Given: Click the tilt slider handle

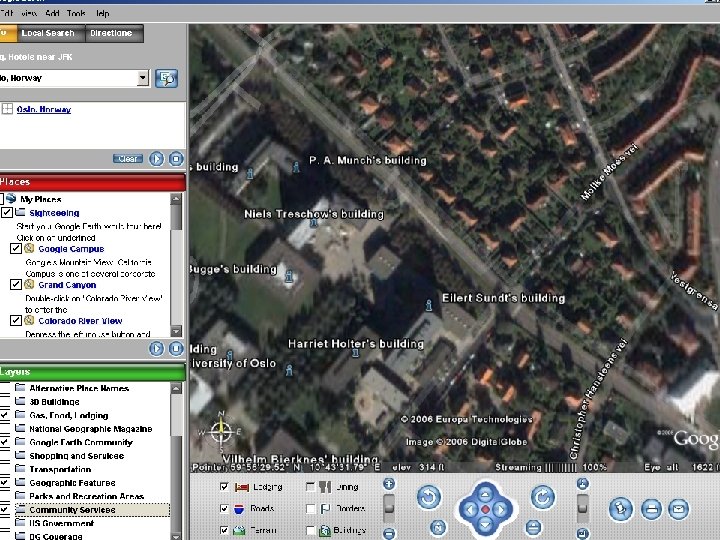Looking at the screenshot, I should point(583,508).
